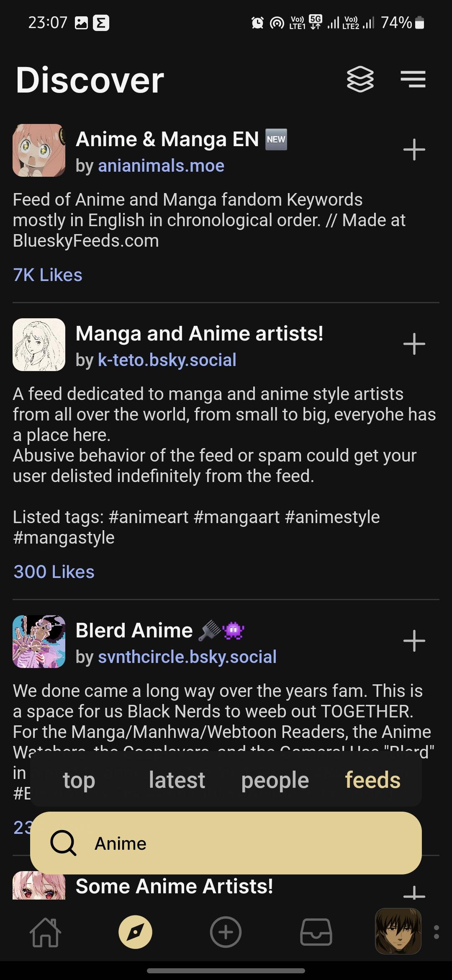
Task: Tap the three-dot overflow beside avatar
Action: pos(437,932)
